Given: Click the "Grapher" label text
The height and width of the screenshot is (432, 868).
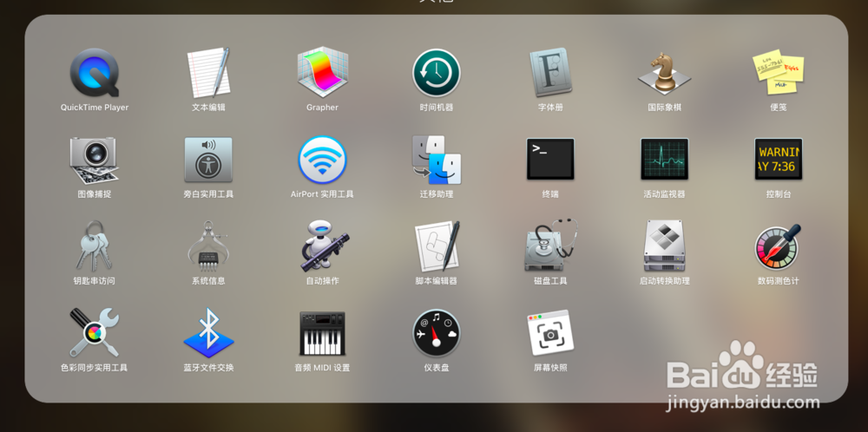Looking at the screenshot, I should click(x=322, y=108).
